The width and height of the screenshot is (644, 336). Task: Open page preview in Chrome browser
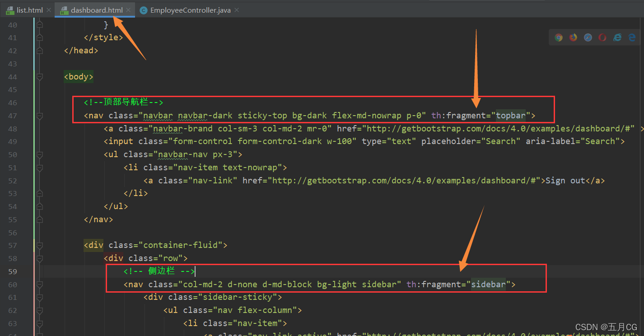coord(559,37)
